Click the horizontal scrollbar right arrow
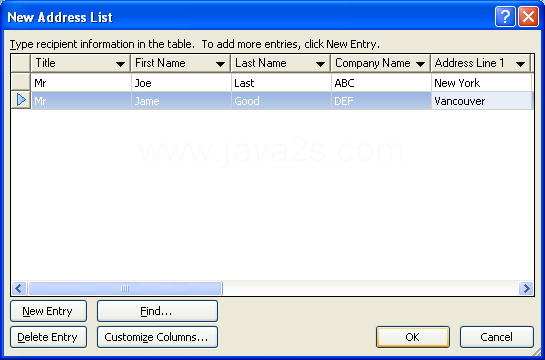 pyautogui.click(x=526, y=288)
